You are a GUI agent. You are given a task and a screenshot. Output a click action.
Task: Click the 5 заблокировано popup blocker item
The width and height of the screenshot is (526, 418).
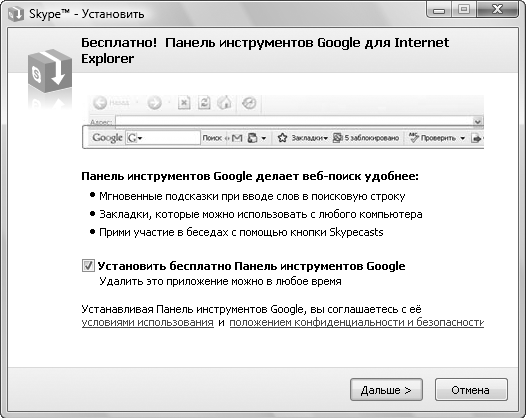(x=366, y=138)
